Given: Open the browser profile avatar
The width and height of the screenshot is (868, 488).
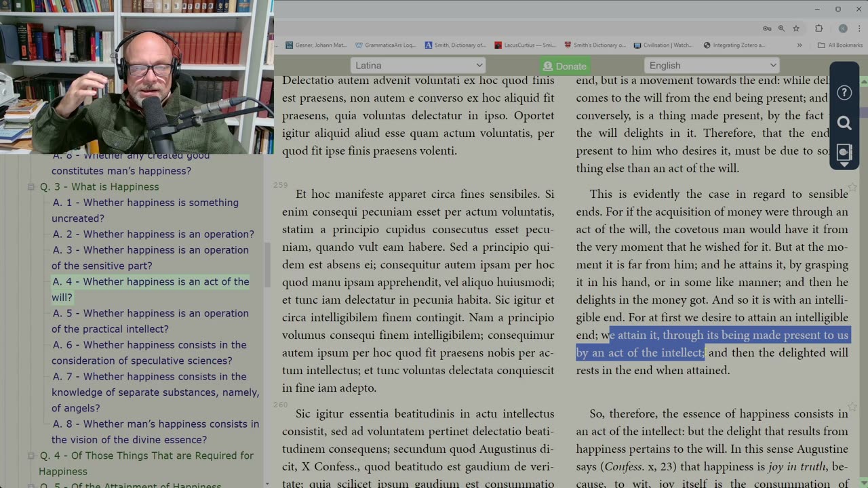Looking at the screenshot, I should coord(843,28).
